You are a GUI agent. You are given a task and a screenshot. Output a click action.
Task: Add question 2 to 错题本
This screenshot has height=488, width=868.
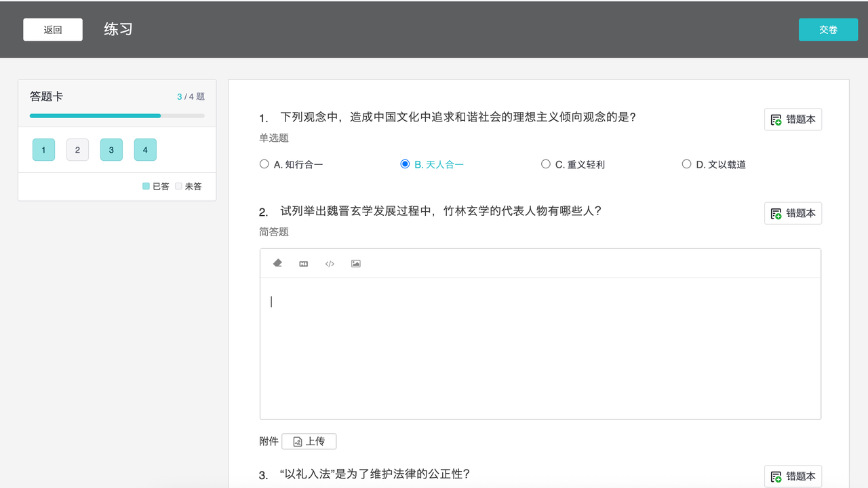click(x=793, y=213)
